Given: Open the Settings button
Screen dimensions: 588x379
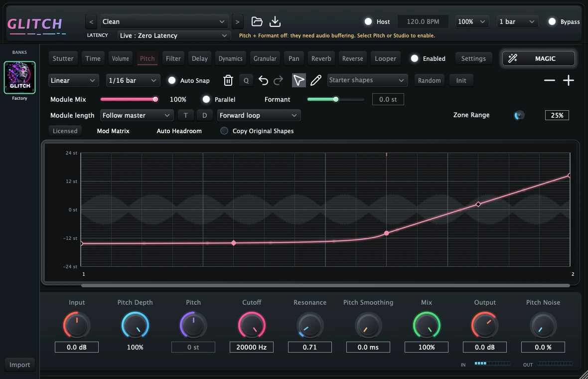Looking at the screenshot, I should [473, 58].
